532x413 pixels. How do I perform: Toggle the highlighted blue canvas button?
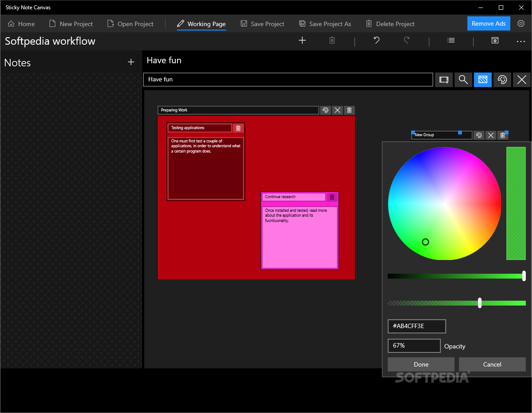click(483, 80)
